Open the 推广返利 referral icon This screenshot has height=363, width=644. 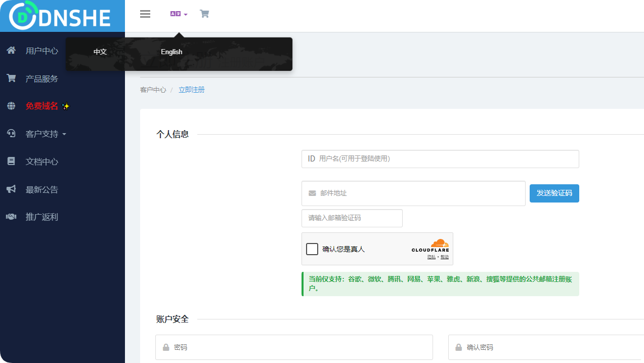pyautogui.click(x=11, y=216)
